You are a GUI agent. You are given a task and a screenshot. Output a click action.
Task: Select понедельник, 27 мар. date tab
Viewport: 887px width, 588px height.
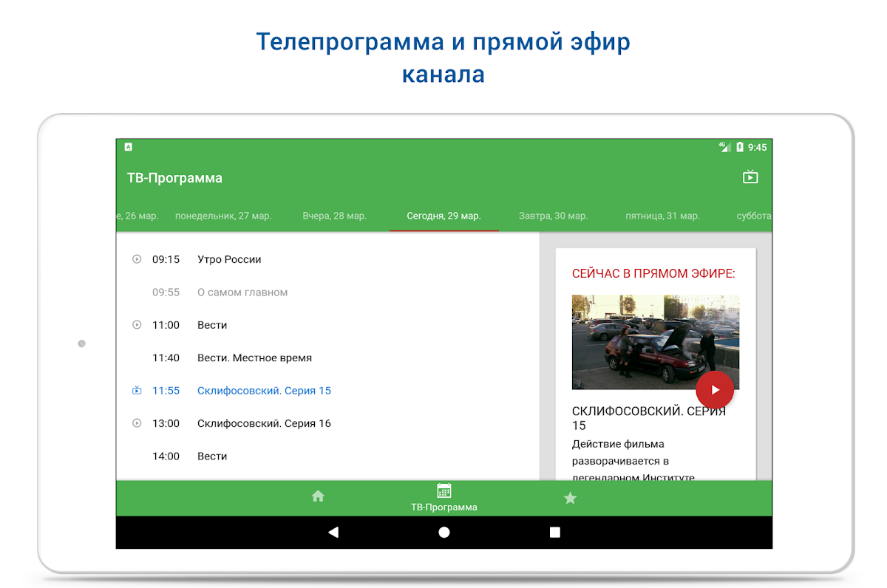[223, 216]
